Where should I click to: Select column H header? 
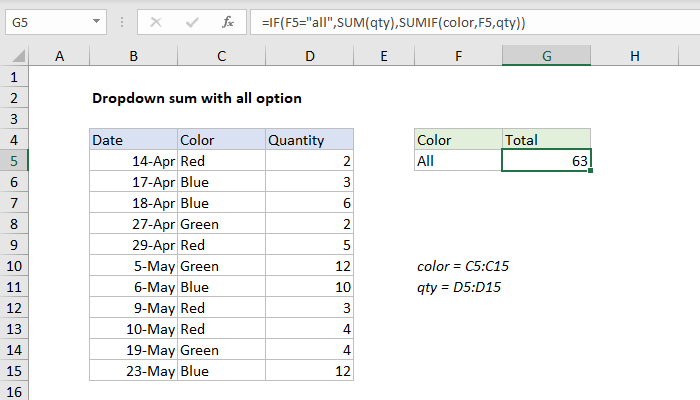634,57
